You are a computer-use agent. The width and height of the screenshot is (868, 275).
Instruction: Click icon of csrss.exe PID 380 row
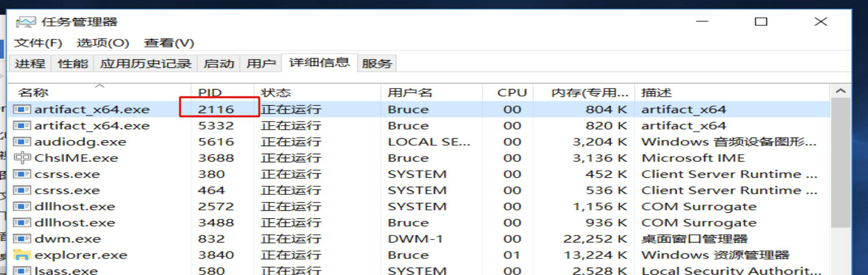22,174
